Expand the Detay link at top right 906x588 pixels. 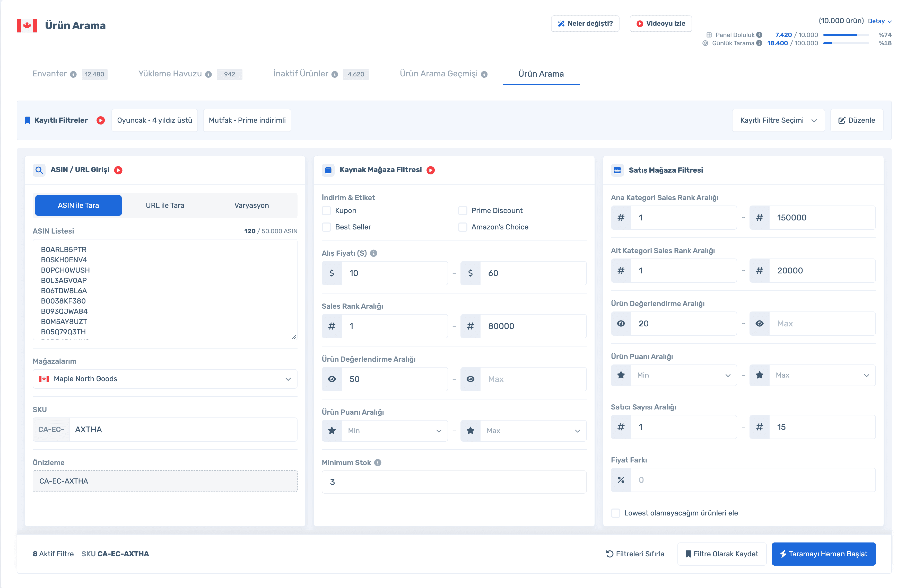tap(880, 21)
